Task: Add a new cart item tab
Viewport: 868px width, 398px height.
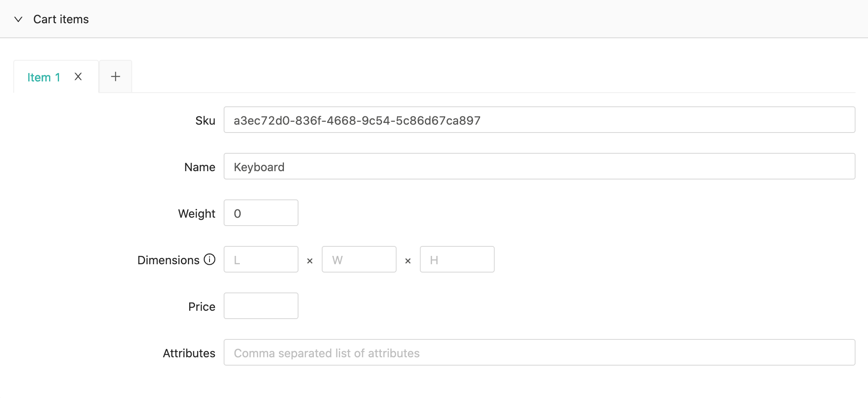Action: coord(116,76)
